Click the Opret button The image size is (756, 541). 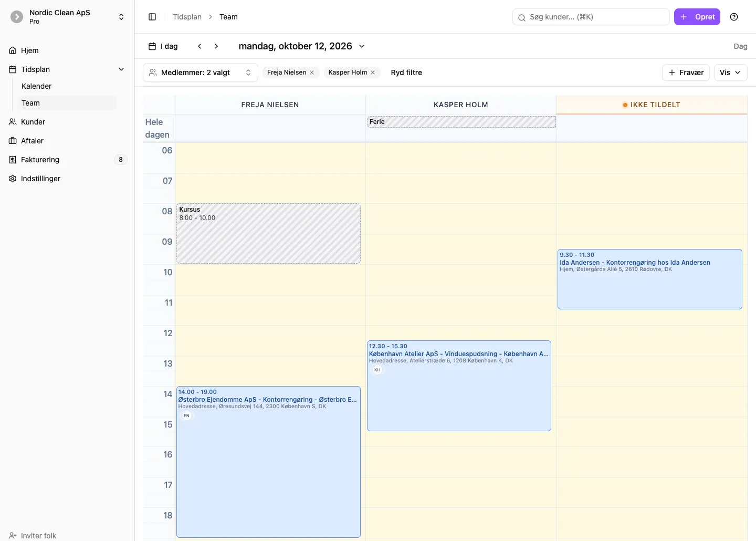coord(697,17)
